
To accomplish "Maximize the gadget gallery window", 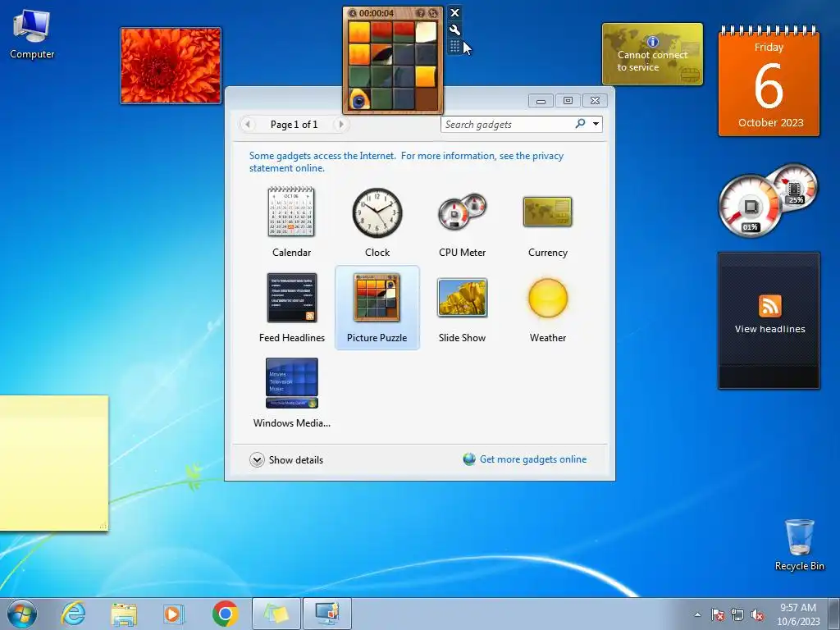I will tap(568, 101).
